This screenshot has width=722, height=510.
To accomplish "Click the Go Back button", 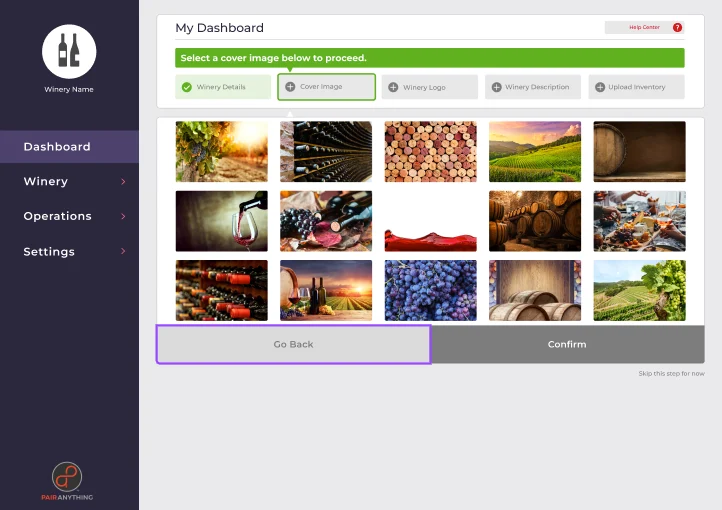I will (x=293, y=344).
